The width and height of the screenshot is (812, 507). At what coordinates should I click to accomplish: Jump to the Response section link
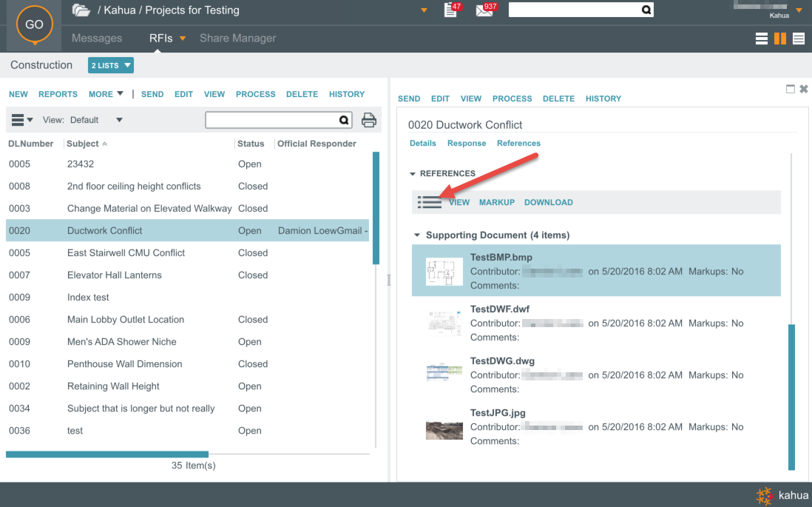467,143
